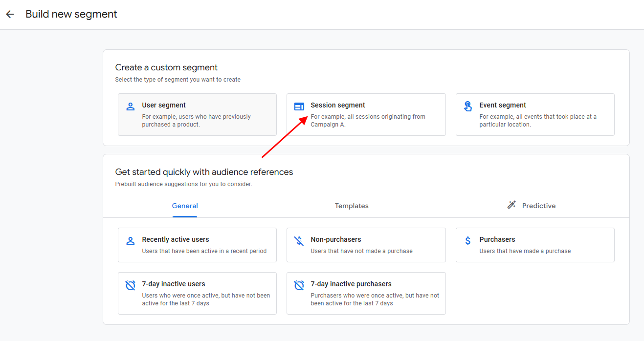This screenshot has width=644, height=341.
Task: Click the Purchasers dollar sign icon
Action: click(468, 240)
